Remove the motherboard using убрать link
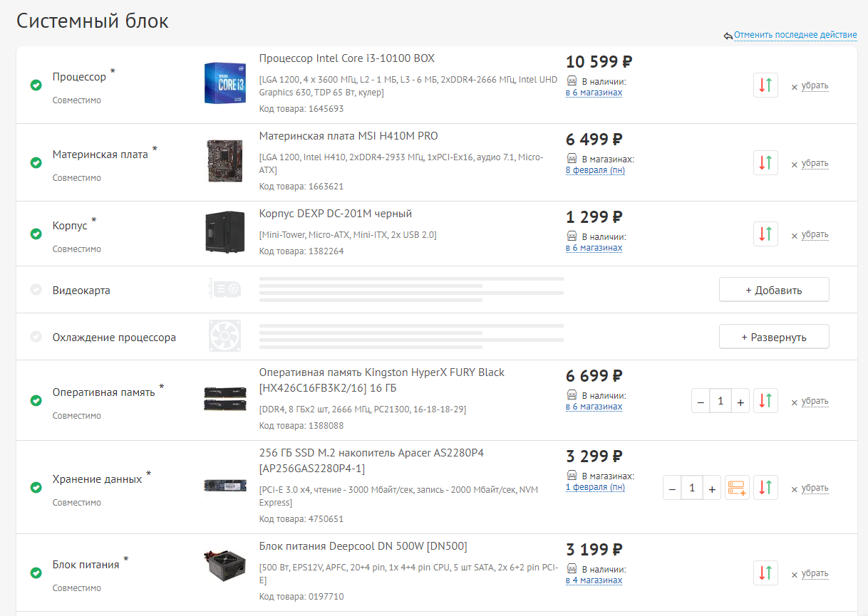The width and height of the screenshot is (868, 616). pos(815,163)
